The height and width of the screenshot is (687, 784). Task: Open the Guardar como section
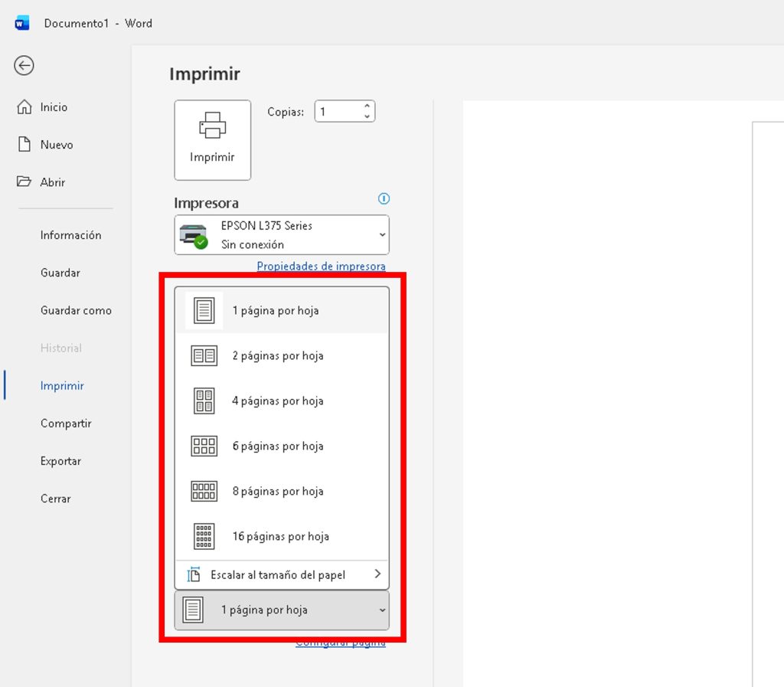click(x=76, y=310)
